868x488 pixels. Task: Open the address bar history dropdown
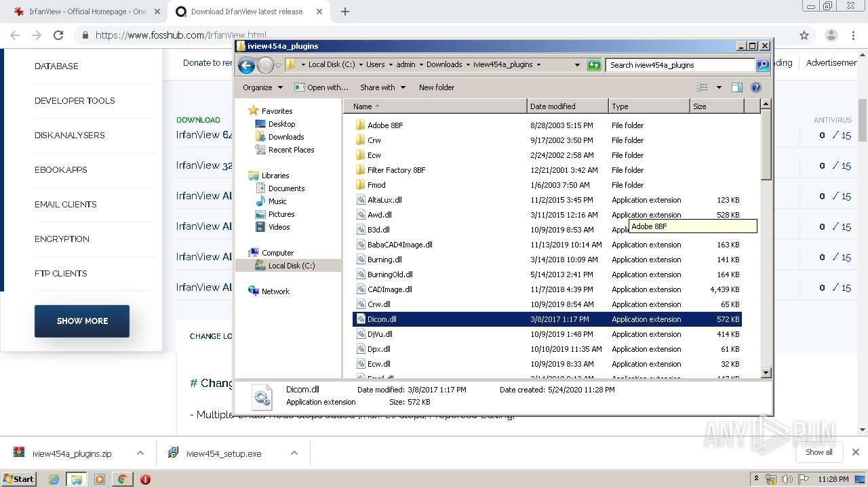tap(577, 65)
